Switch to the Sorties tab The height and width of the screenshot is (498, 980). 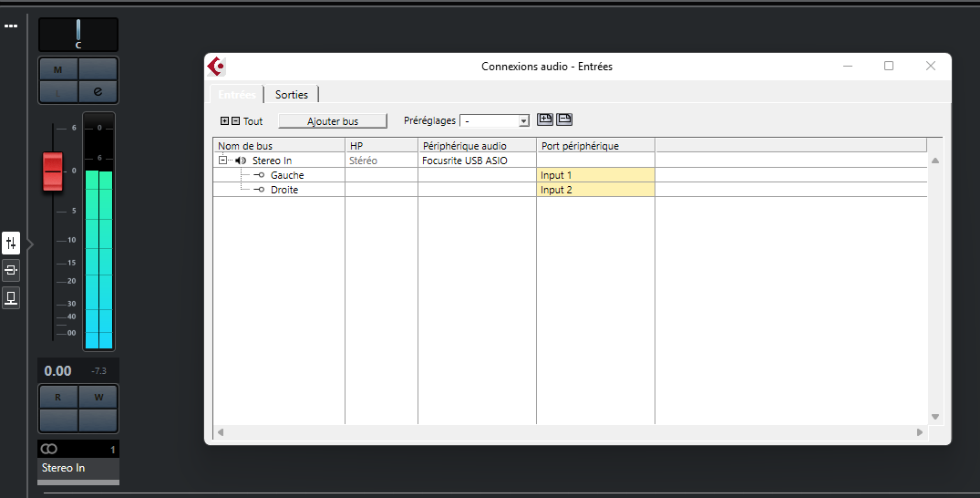pos(292,95)
